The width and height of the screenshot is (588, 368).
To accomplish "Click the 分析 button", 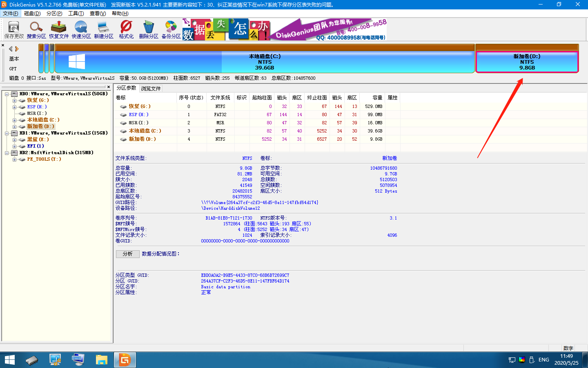I will pyautogui.click(x=128, y=254).
